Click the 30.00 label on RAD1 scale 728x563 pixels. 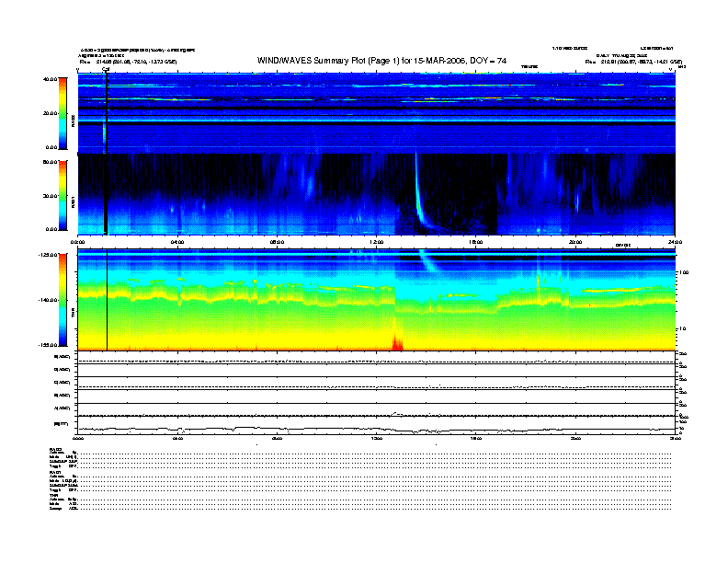pyautogui.click(x=51, y=196)
